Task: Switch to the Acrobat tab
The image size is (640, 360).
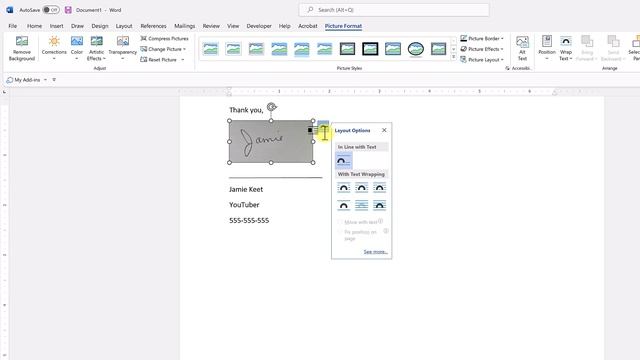Action: click(x=308, y=26)
